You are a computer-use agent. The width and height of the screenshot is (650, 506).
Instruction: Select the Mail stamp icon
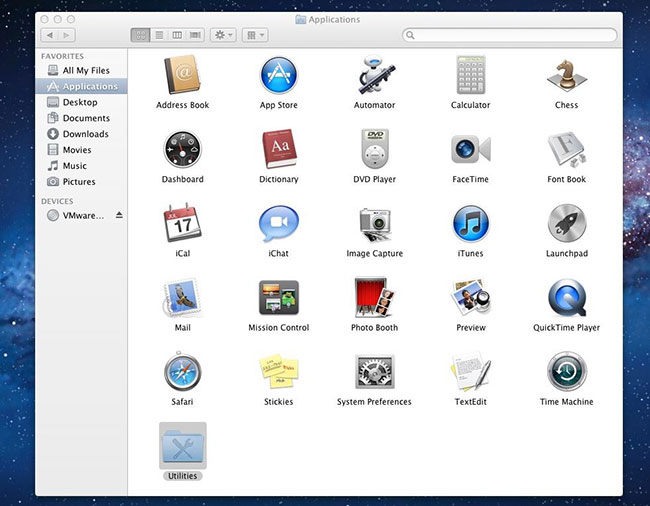(x=182, y=298)
